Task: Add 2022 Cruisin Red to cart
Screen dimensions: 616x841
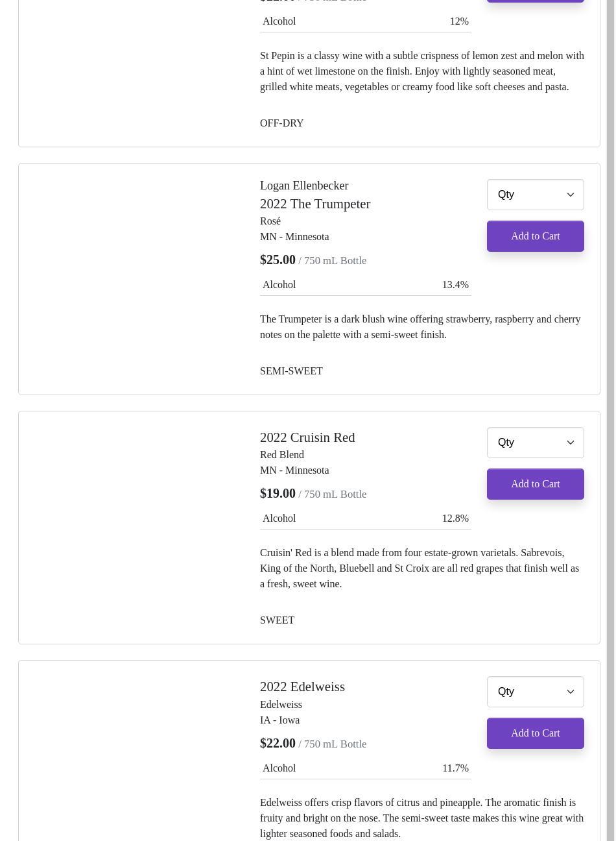Action: (x=535, y=484)
